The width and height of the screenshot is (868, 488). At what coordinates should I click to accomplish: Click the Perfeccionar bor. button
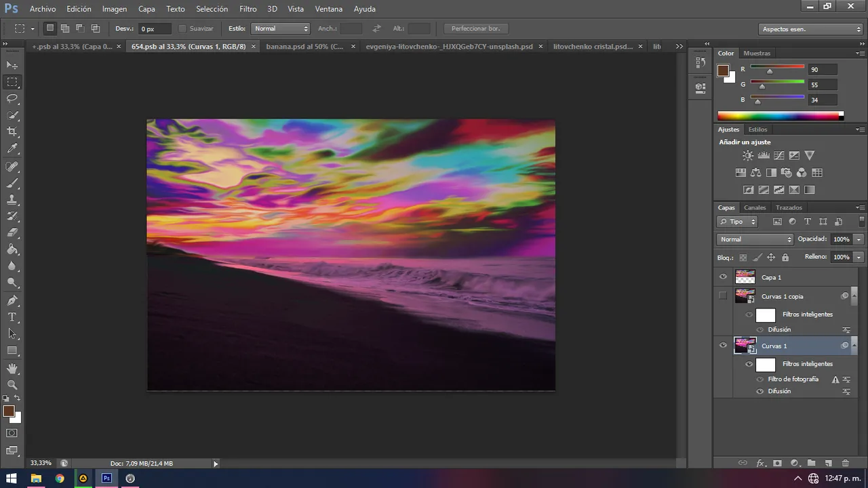(475, 28)
